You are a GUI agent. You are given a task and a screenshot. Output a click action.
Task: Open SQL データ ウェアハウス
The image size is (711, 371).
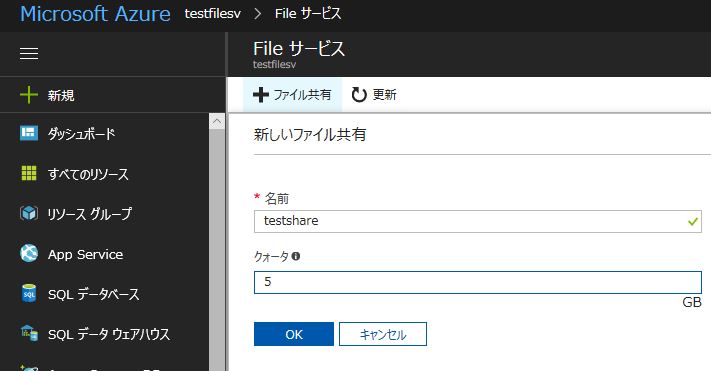coord(104,334)
